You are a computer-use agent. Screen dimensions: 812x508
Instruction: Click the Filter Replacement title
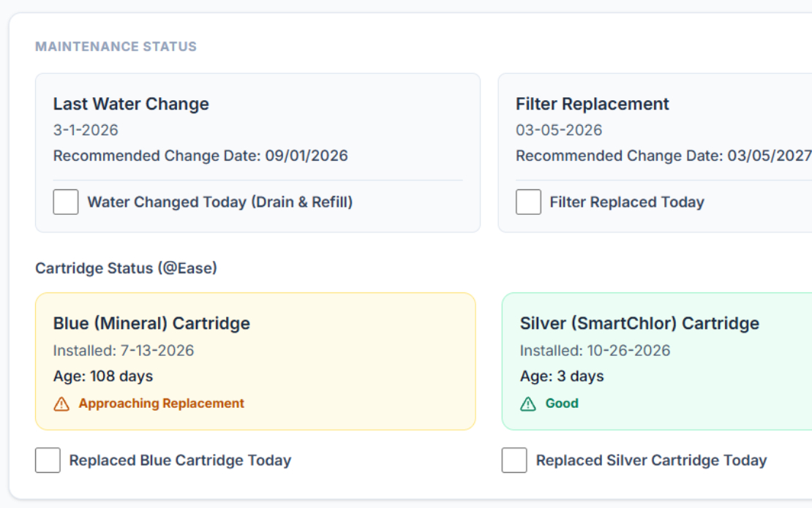click(593, 104)
